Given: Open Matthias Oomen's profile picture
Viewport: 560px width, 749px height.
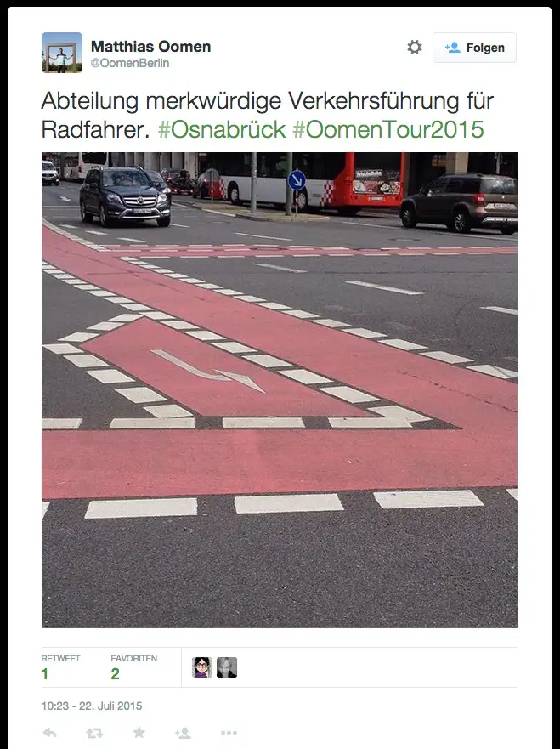Looking at the screenshot, I should point(62,53).
